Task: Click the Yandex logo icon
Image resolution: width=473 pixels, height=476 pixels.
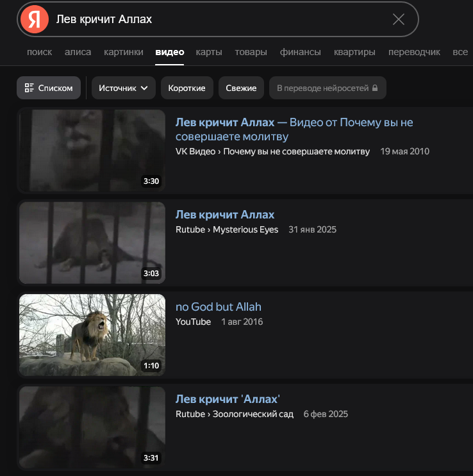Action: [x=35, y=19]
